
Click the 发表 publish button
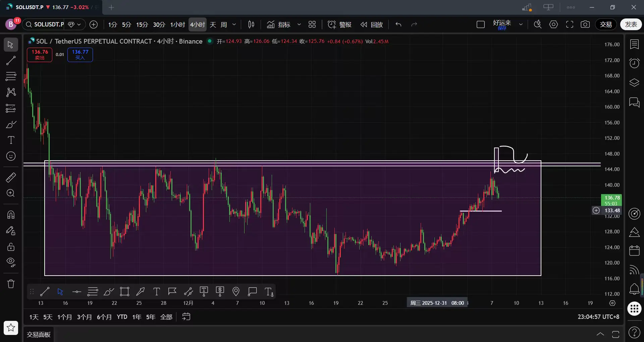coord(631,24)
